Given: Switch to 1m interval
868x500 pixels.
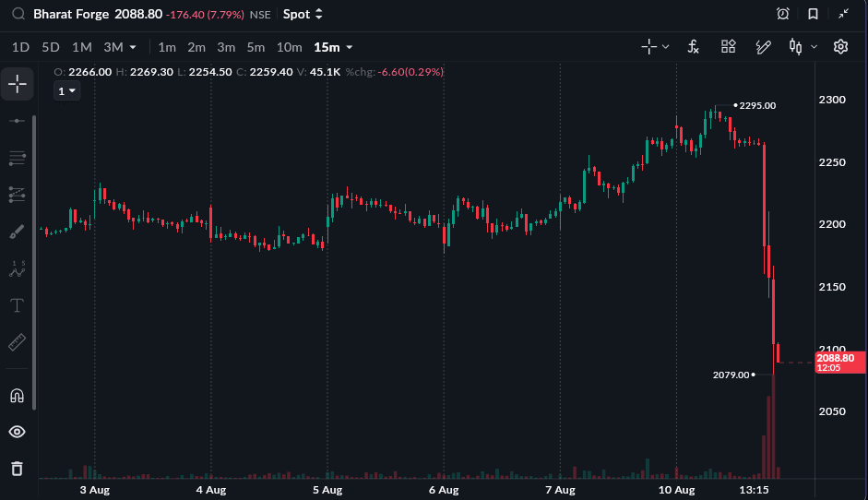Looking at the screenshot, I should [167, 48].
